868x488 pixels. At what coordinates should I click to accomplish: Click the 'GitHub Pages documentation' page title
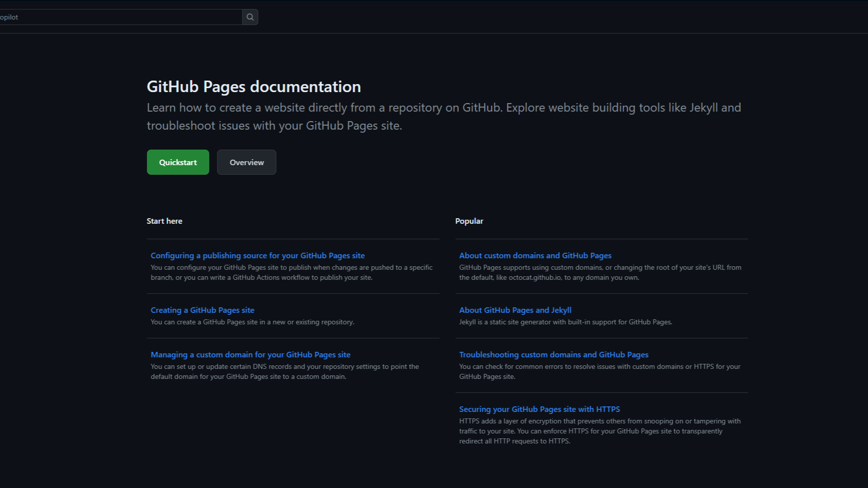253,87
